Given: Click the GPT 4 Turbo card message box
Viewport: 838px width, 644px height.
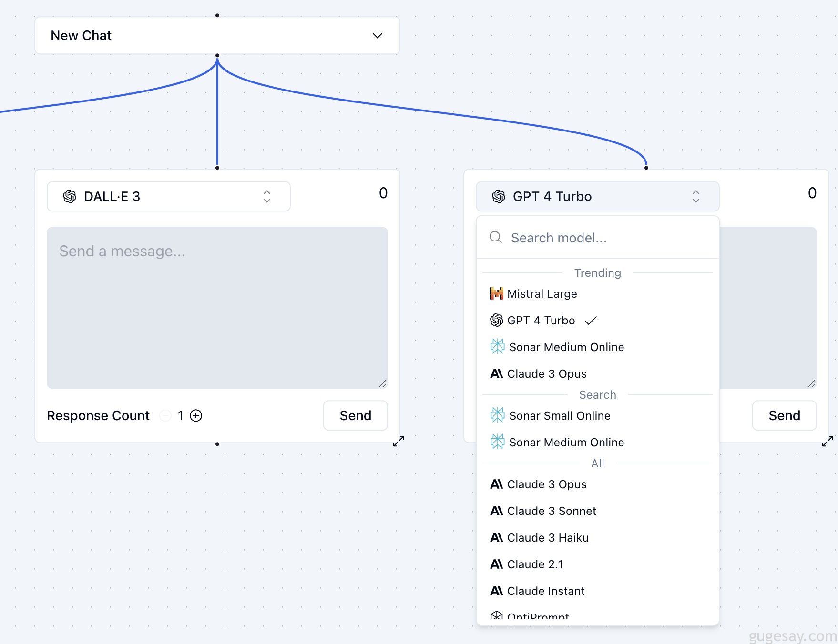Looking at the screenshot, I should (768, 308).
